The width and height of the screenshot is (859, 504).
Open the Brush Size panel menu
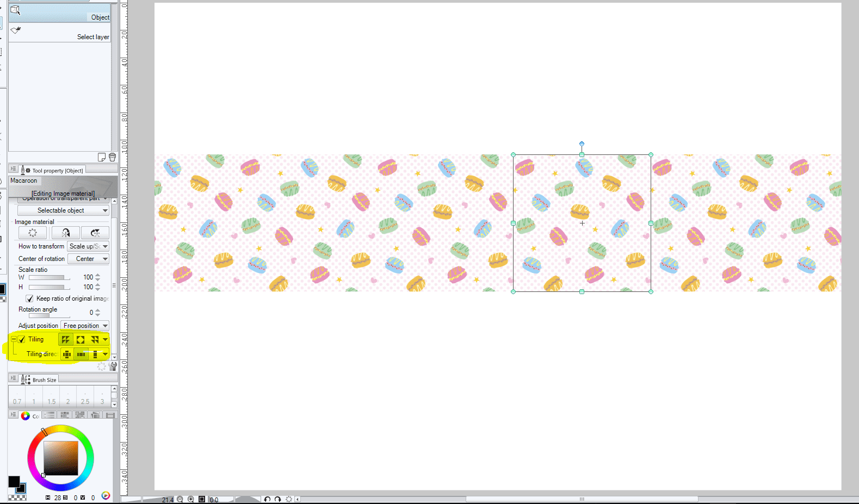coord(14,378)
